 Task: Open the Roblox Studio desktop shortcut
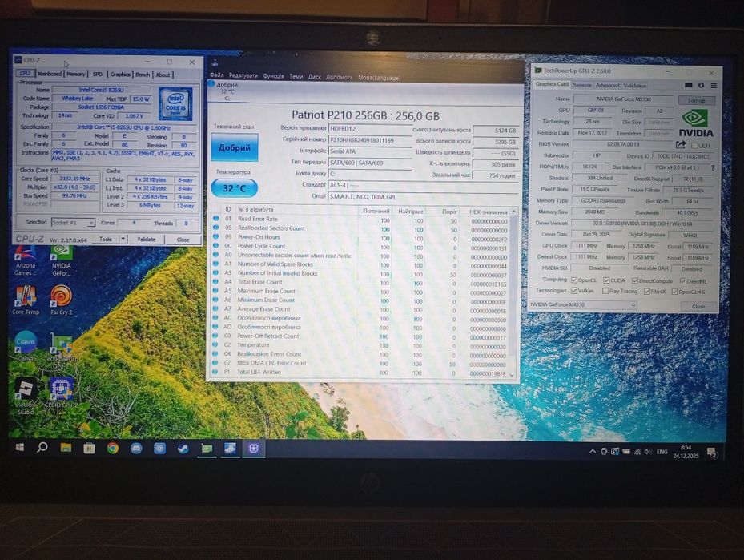coord(26,397)
